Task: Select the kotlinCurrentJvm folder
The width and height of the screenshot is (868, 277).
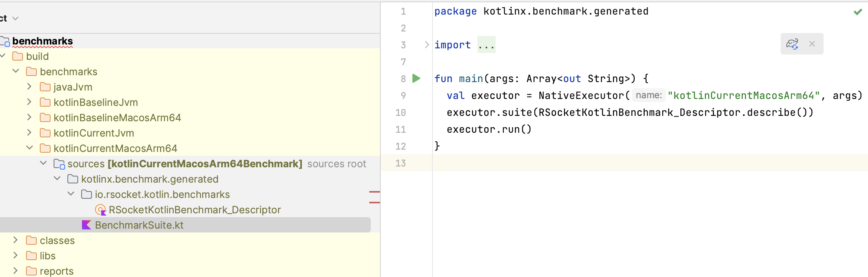Action: tap(94, 133)
